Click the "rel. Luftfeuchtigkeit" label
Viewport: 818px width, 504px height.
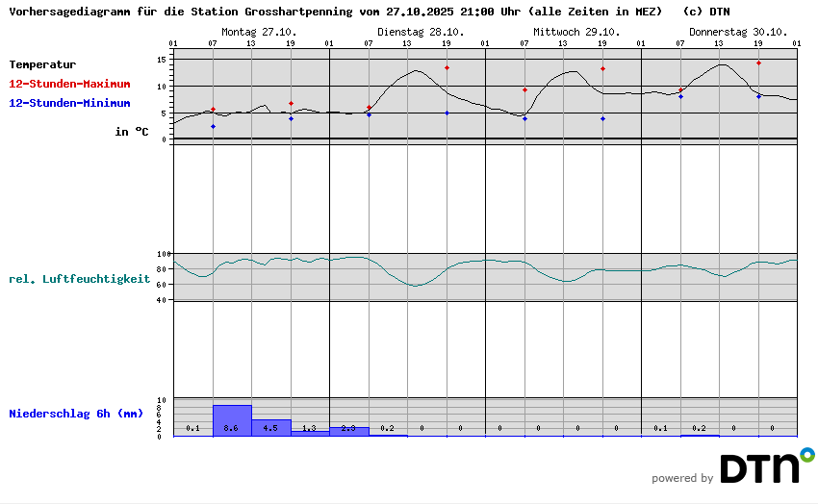point(79,279)
